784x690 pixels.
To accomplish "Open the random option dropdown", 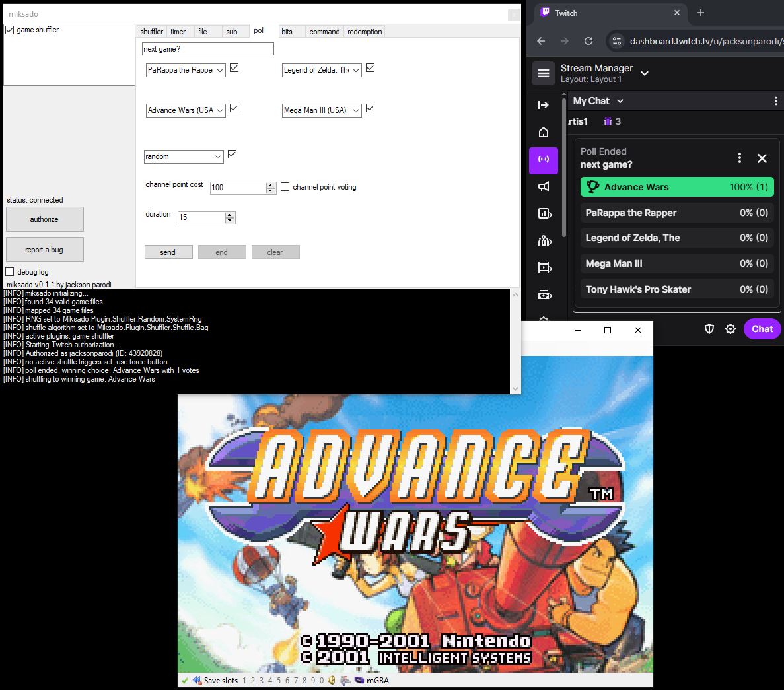I will click(184, 156).
